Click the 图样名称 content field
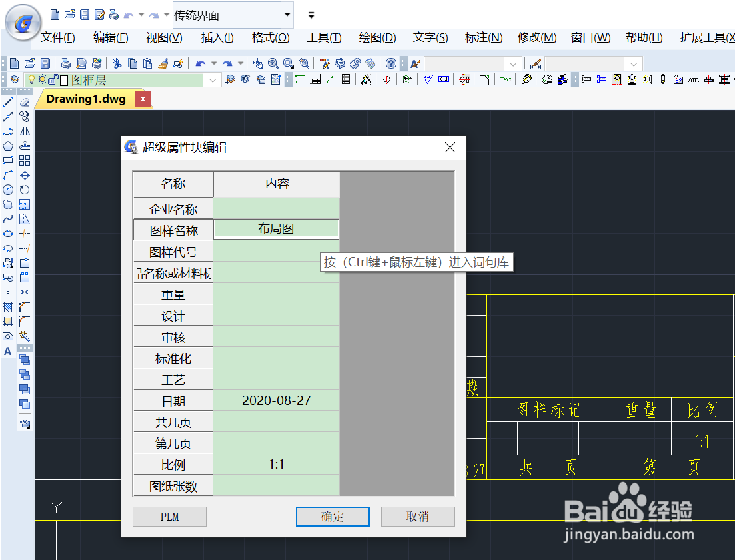Image resolution: width=735 pixels, height=560 pixels. pos(276,229)
